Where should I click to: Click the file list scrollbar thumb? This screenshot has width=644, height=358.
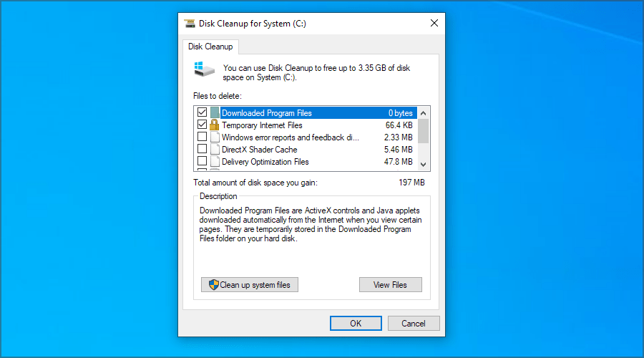pyautogui.click(x=424, y=131)
